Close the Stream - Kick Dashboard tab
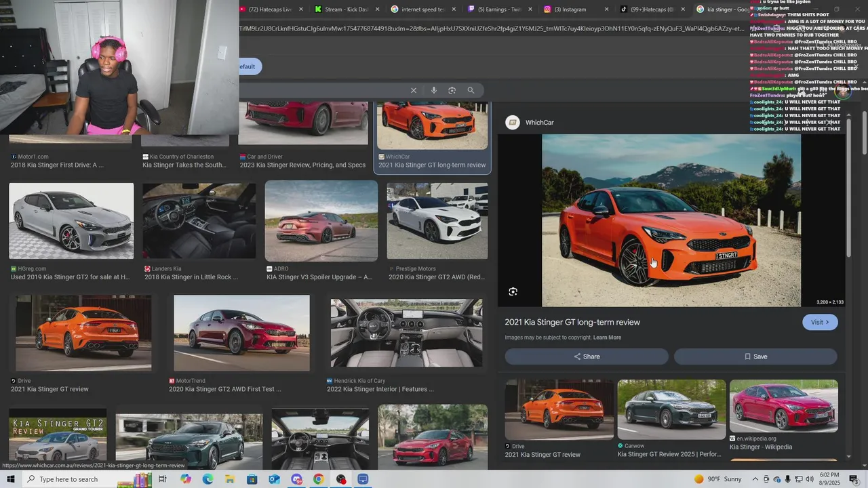 (378, 9)
